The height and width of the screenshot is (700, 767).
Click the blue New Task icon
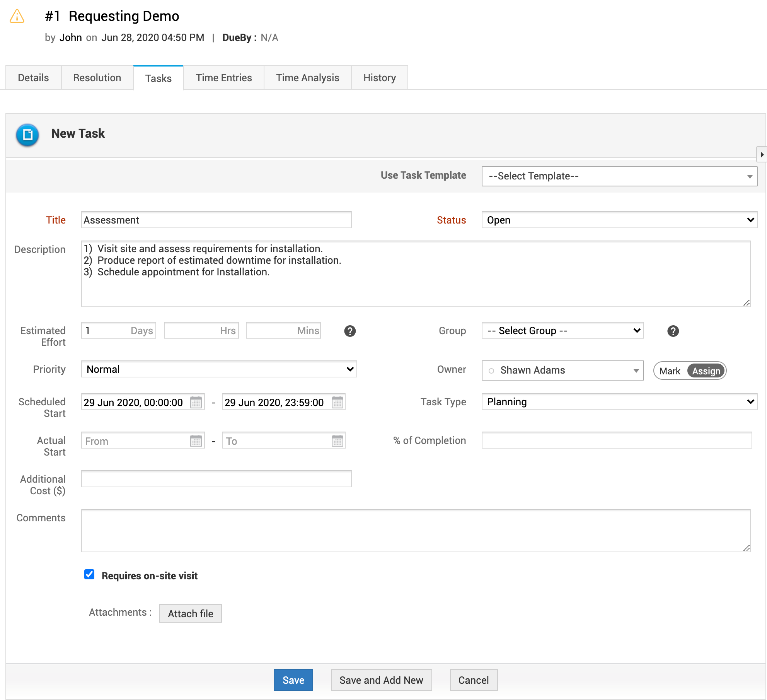click(x=27, y=135)
